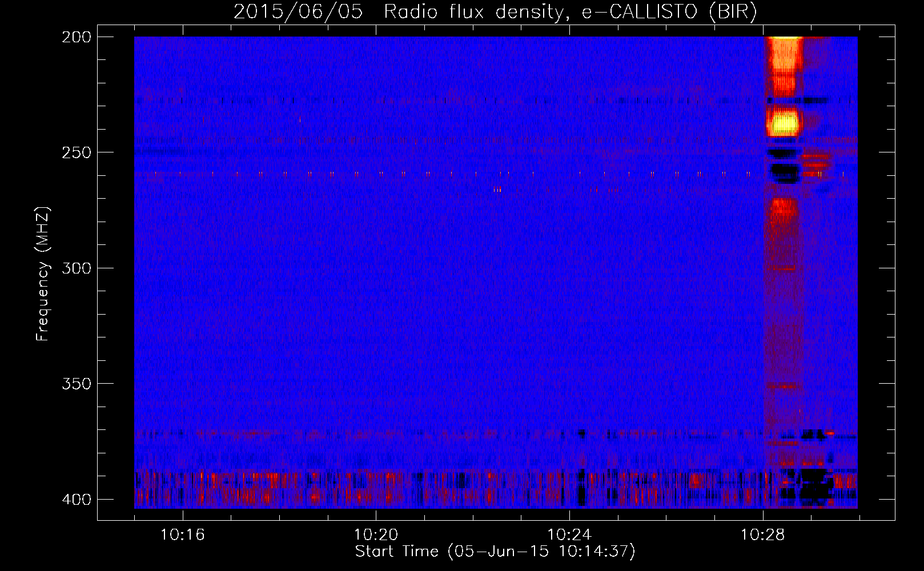Click the 10:28 time tick label
The width and height of the screenshot is (924, 571).
pyautogui.click(x=763, y=535)
